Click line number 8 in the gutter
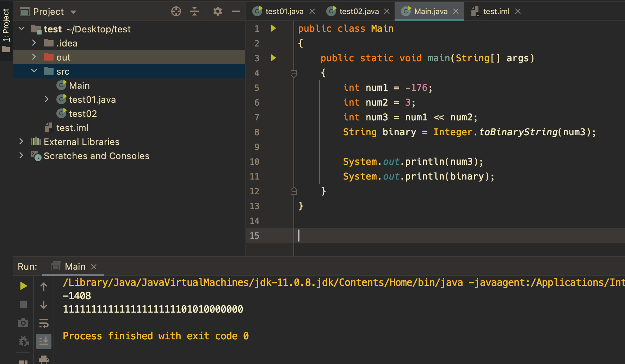 point(257,132)
